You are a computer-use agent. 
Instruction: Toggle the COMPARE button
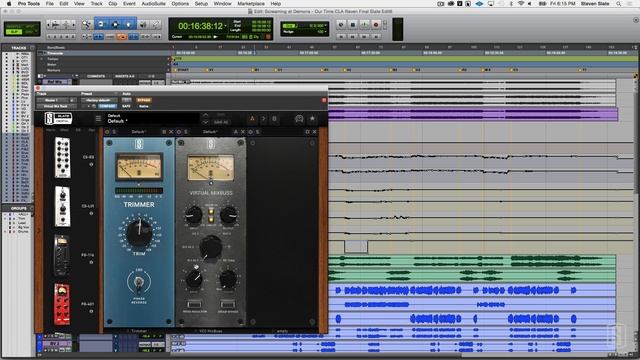pos(107,106)
